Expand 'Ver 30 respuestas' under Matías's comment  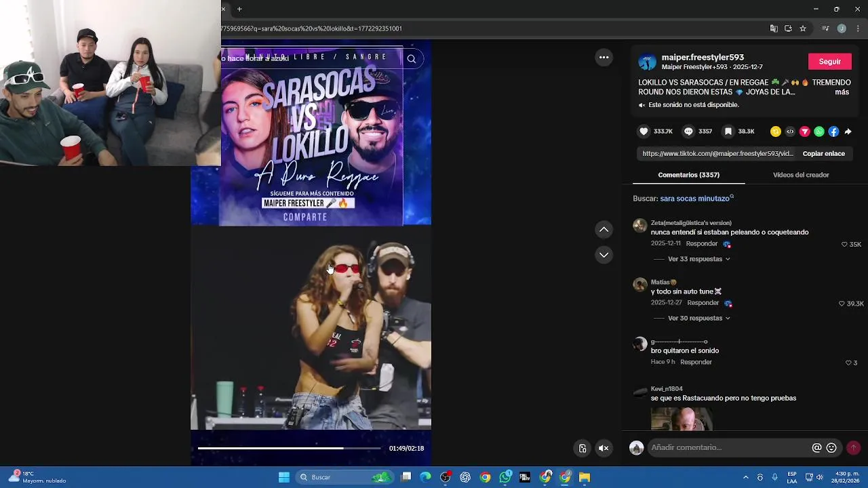[x=698, y=318]
